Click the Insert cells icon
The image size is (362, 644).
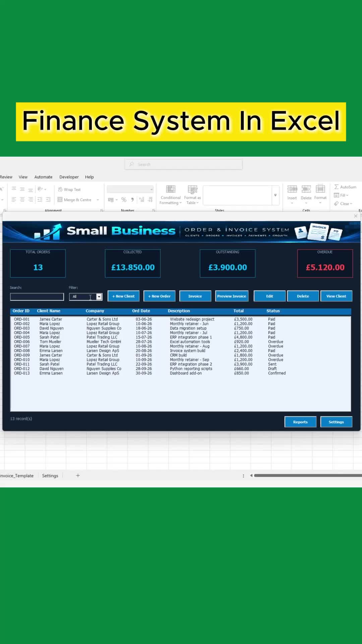[292, 189]
